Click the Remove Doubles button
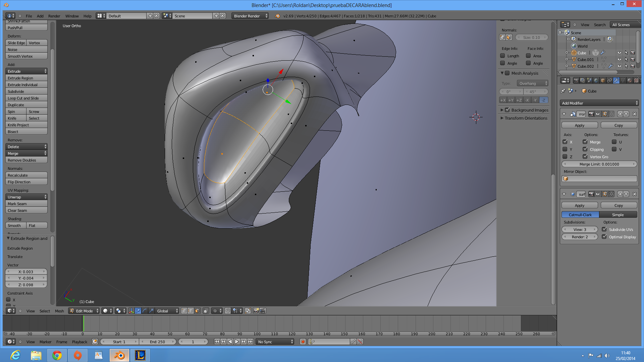The width and height of the screenshot is (644, 362). [x=26, y=160]
